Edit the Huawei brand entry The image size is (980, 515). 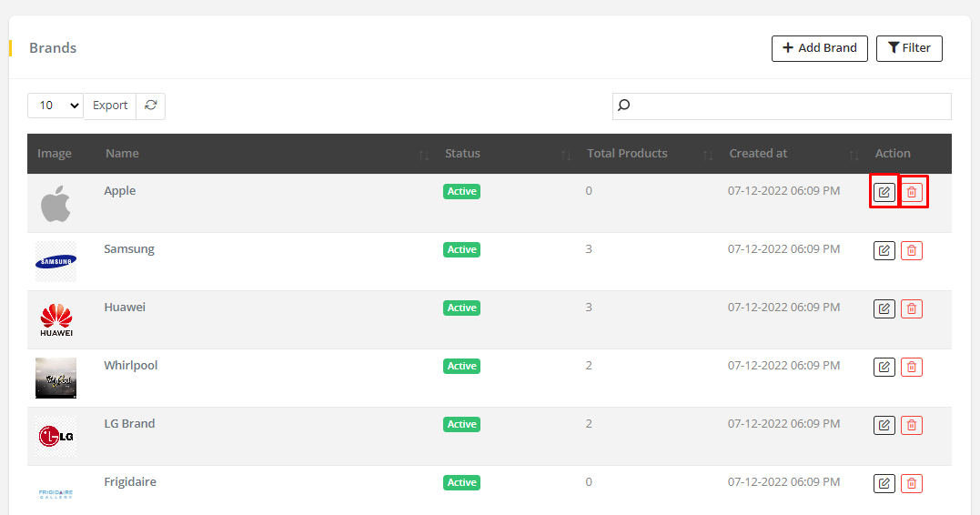884,308
